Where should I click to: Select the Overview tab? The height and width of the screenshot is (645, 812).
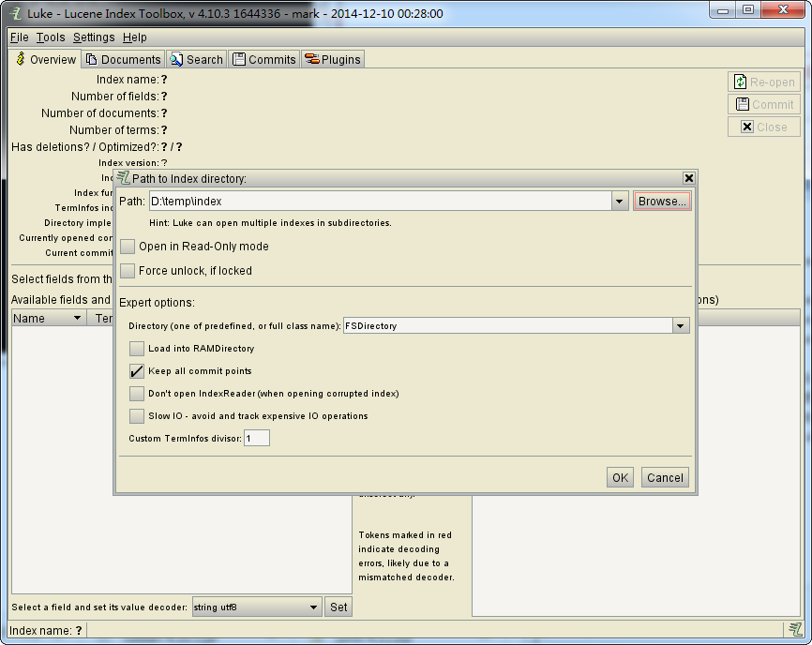45,59
